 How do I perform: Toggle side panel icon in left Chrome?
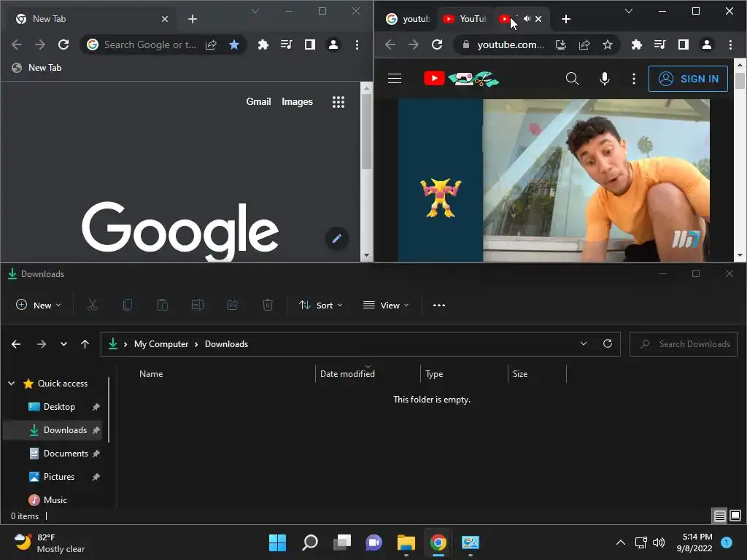[309, 44]
